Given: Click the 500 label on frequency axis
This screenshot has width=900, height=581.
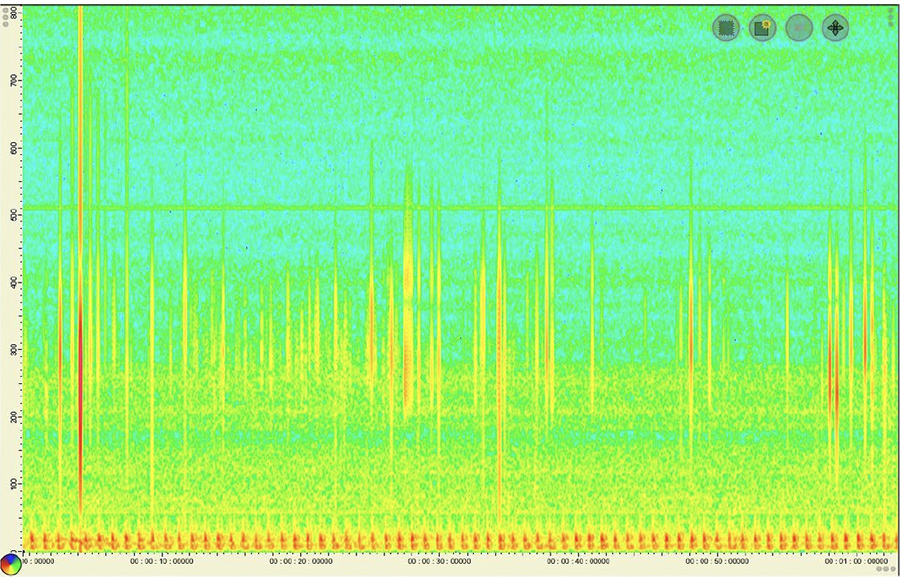Looking at the screenshot, I should (x=15, y=215).
